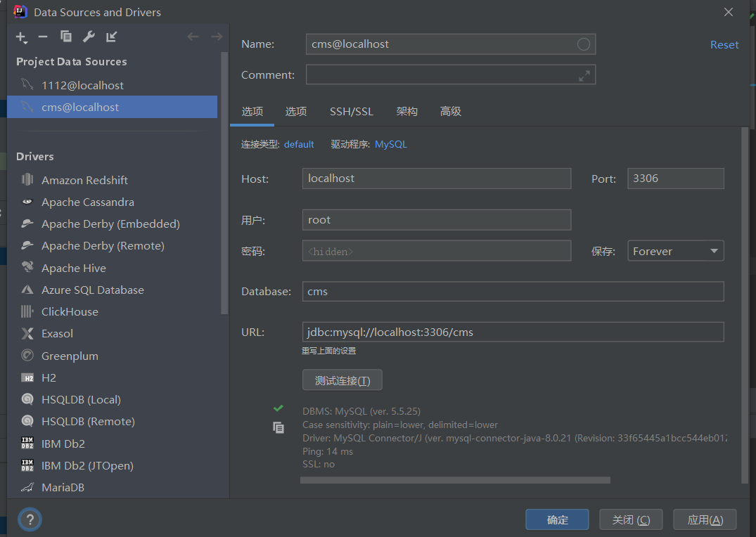Select the Azure SQL Database driver icon
756x537 pixels.
pyautogui.click(x=27, y=290)
